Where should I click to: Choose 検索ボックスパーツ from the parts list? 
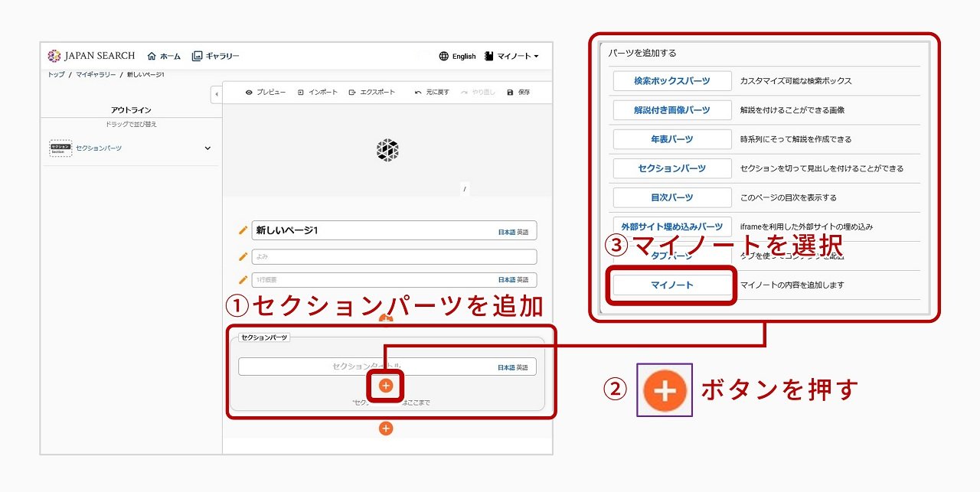tap(671, 80)
